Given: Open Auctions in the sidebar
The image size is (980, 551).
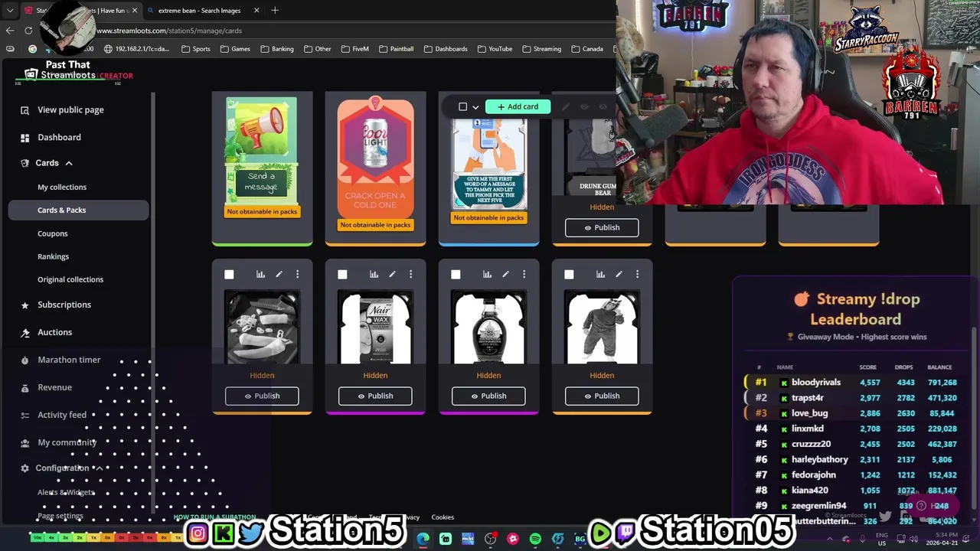Looking at the screenshot, I should 54,332.
